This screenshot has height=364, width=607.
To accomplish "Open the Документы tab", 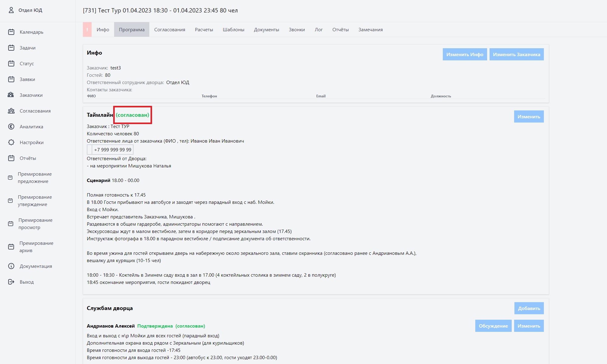I will tap(266, 29).
